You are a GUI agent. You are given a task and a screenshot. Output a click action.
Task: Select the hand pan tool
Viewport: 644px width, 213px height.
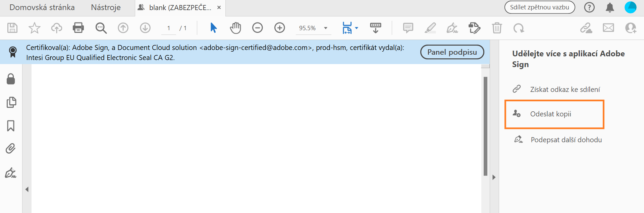click(235, 28)
